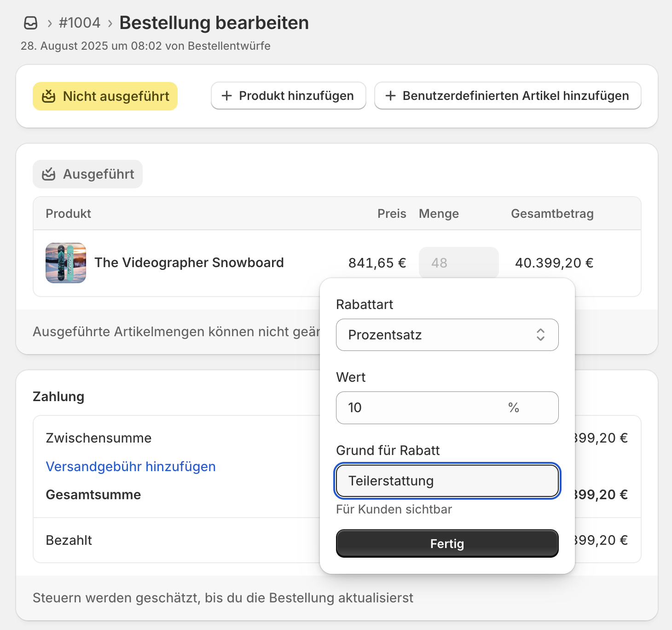Viewport: 672px width, 630px height.
Task: Click the plus icon beside Benutzerdefinierten Artikel hinzufügen
Action: 390,96
